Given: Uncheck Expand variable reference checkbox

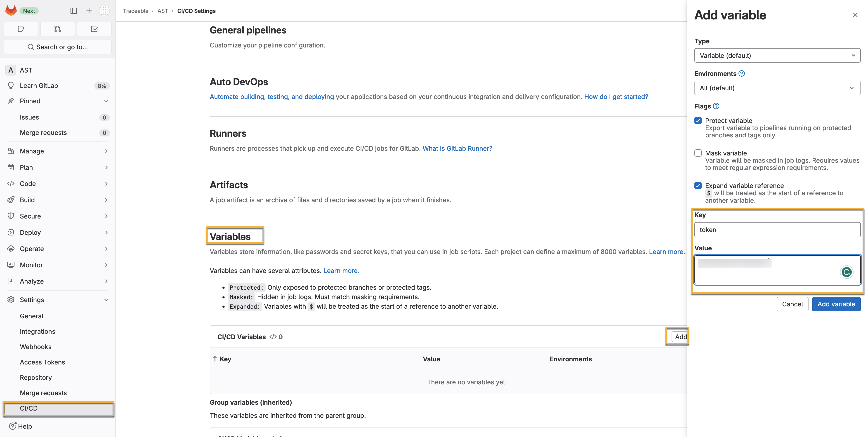Looking at the screenshot, I should 698,186.
